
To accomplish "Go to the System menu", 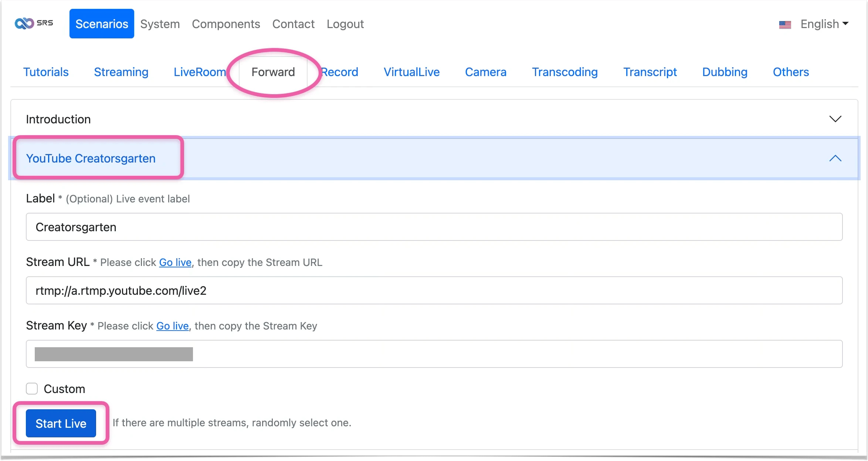I will click(x=160, y=24).
